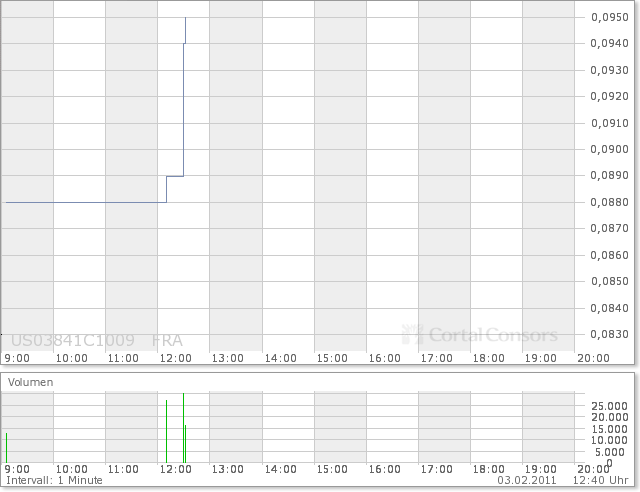Click 16:00 on the volume chart time axis
The image size is (640, 492).
(384, 470)
